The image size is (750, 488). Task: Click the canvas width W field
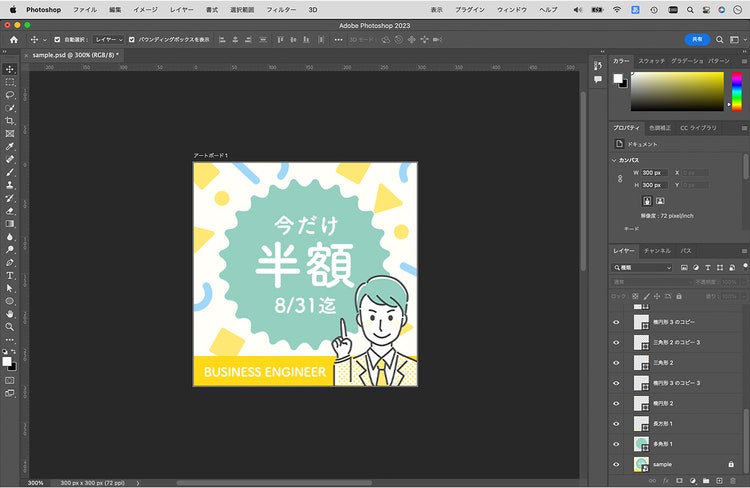pos(654,173)
